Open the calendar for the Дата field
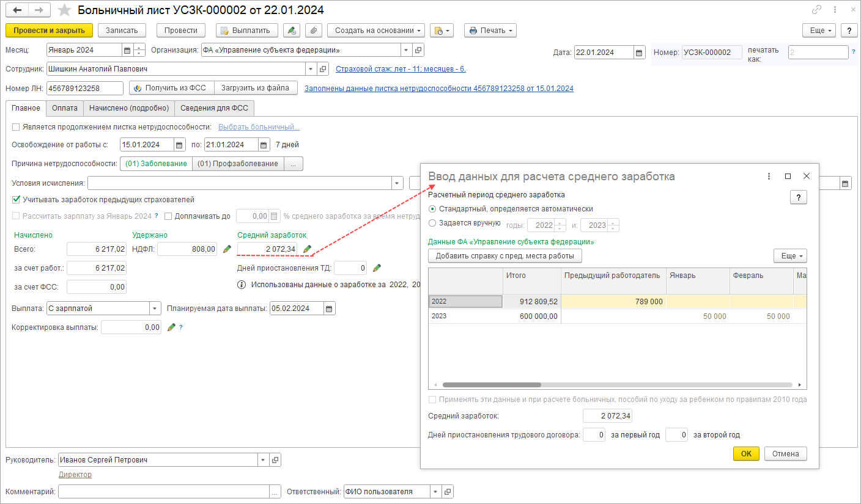The image size is (861, 504). tap(639, 53)
